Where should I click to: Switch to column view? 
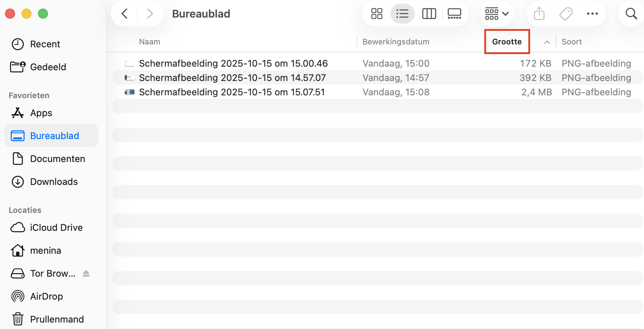[429, 14]
